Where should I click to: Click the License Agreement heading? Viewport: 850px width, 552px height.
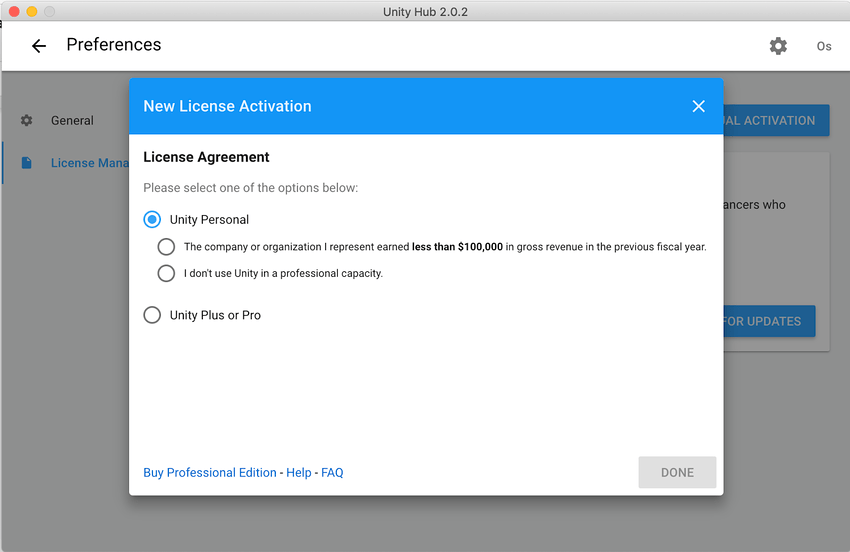click(x=206, y=157)
